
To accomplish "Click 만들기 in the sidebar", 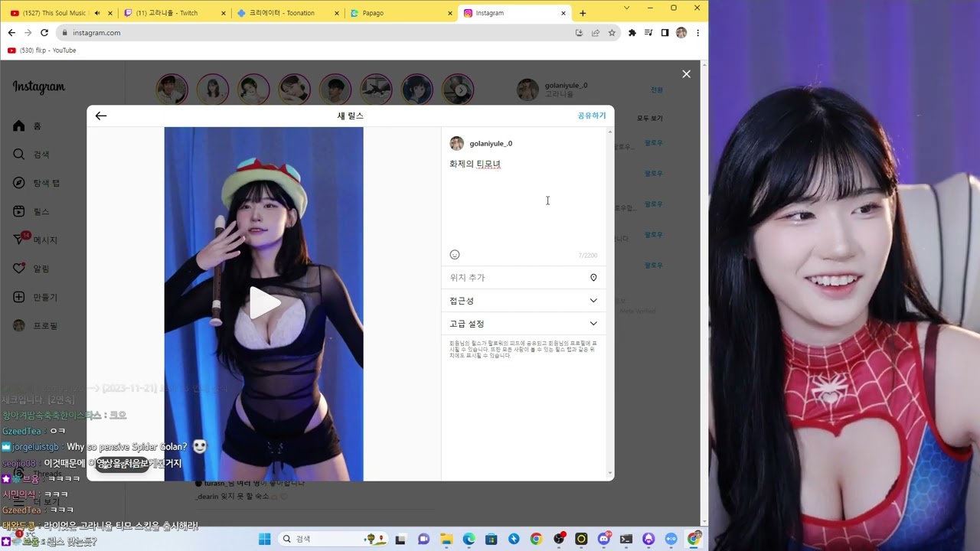I will click(35, 297).
